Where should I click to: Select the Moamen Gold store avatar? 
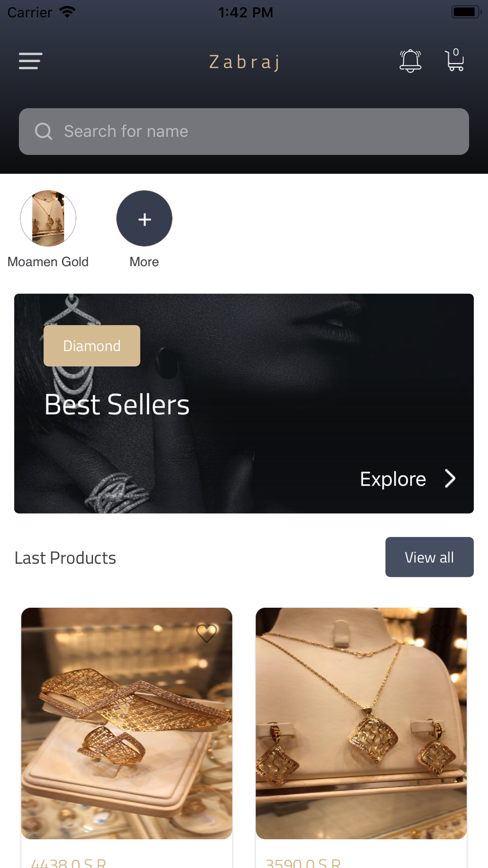click(x=48, y=218)
